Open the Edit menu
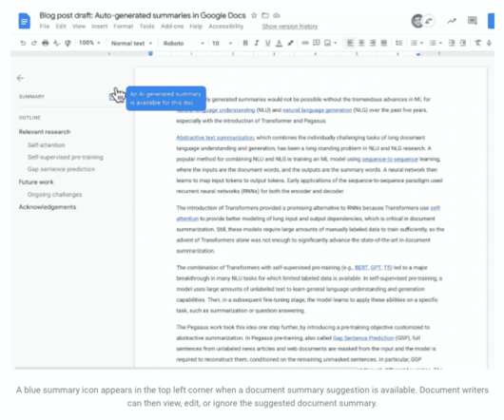The width and height of the screenshot is (504, 420). (61, 27)
